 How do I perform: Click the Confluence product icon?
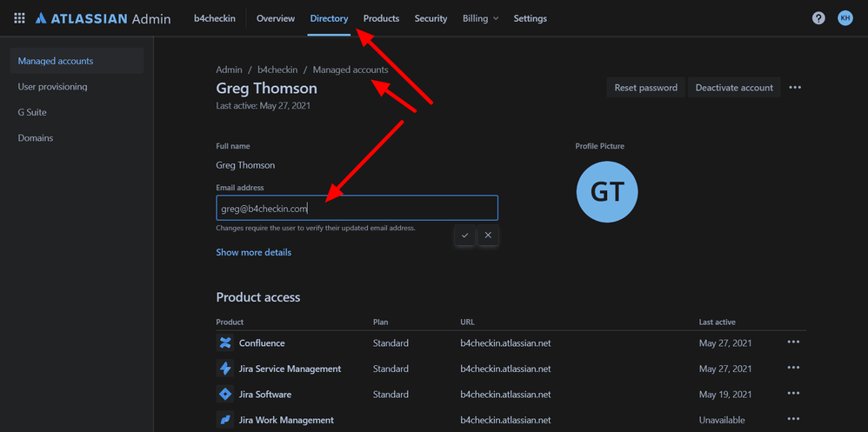(225, 343)
